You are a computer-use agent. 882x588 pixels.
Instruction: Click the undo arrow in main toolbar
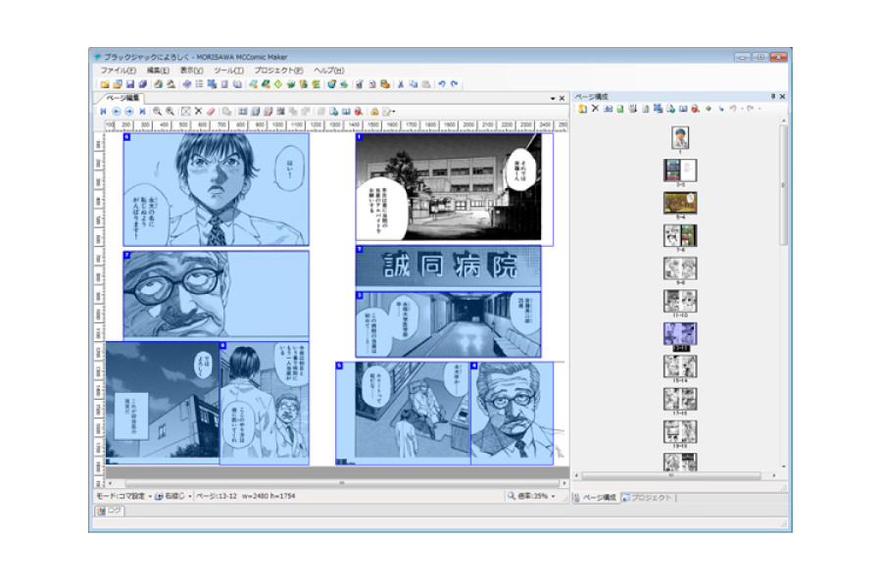442,84
